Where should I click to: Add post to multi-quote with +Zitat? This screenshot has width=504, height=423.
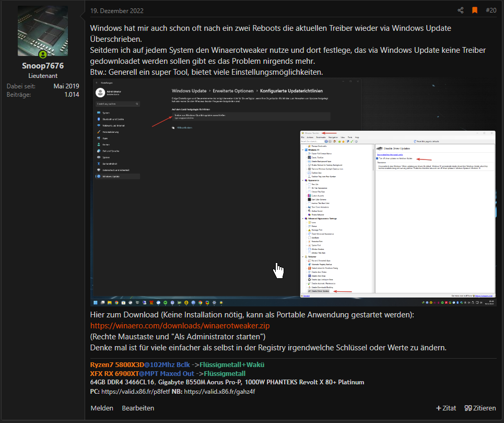tap(446, 408)
